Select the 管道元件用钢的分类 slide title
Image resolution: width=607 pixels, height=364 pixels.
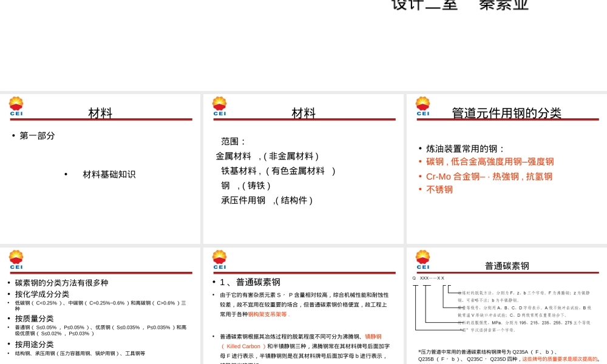click(507, 113)
